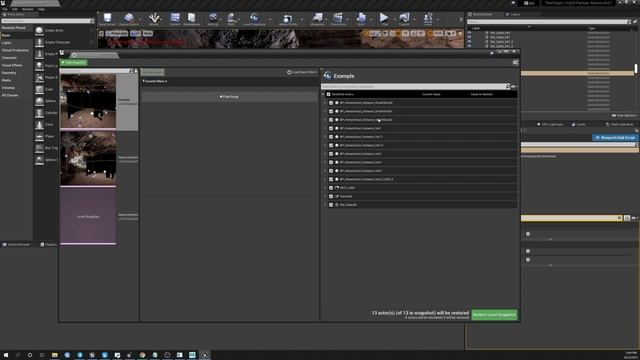This screenshot has height=360, width=640.
Task: Open dropdown arrow next to Source Control
Action: [140, 19]
